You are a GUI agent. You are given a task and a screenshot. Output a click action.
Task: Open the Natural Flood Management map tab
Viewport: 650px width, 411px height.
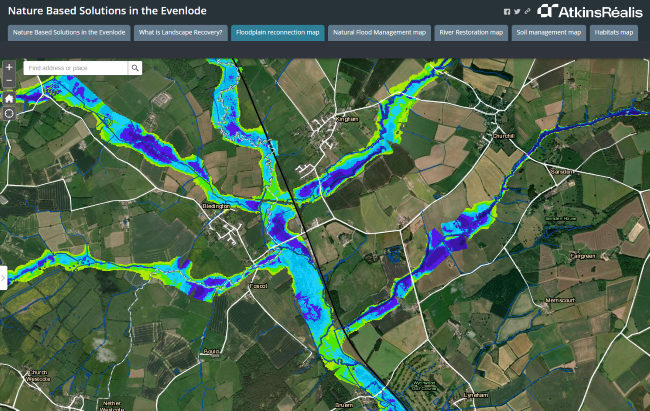[x=380, y=33]
